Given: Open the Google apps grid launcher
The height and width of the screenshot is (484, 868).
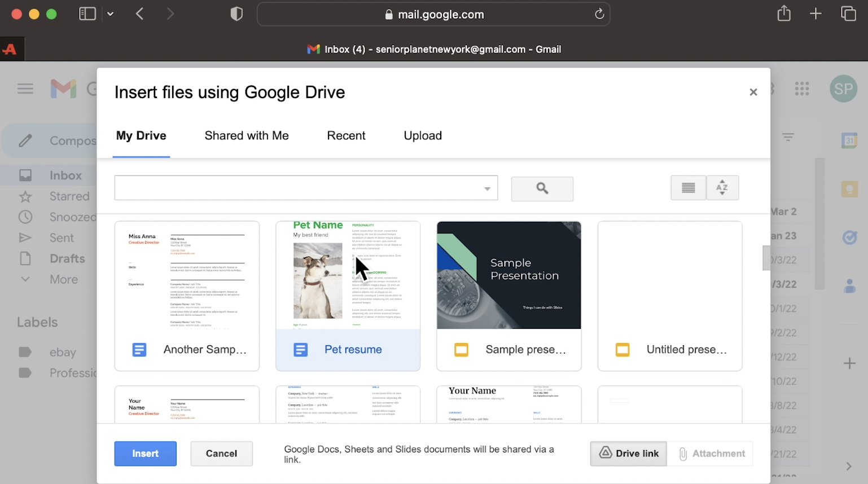Looking at the screenshot, I should pyautogui.click(x=801, y=89).
